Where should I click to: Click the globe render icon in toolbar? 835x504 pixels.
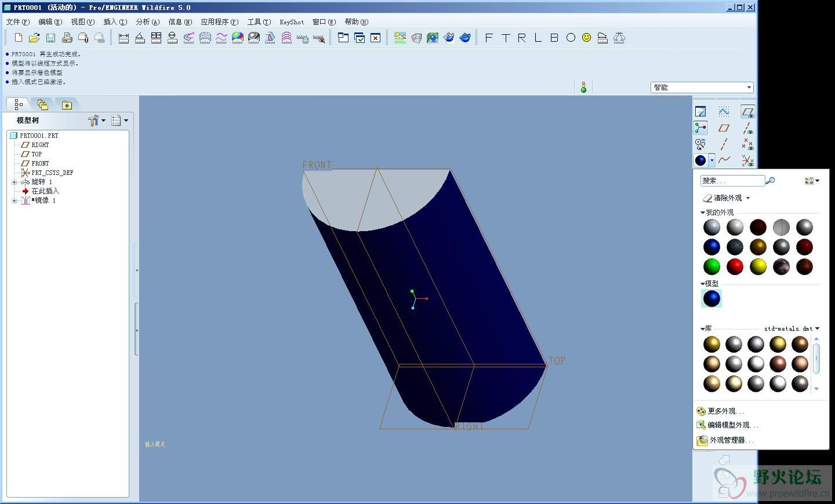(x=433, y=38)
